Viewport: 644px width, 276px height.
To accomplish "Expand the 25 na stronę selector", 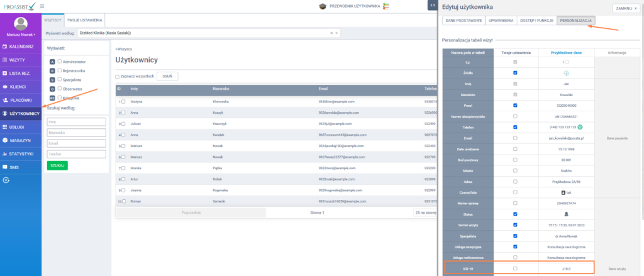I will [x=426, y=213].
